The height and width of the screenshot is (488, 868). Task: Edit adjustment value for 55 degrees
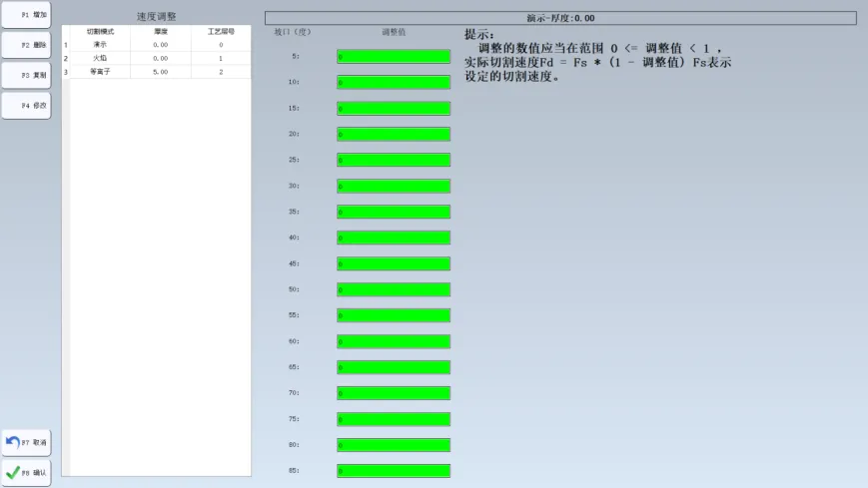click(394, 315)
